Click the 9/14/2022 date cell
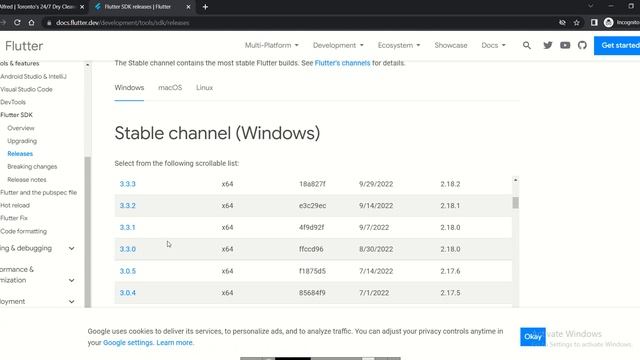The image size is (640, 360). pos(376,206)
